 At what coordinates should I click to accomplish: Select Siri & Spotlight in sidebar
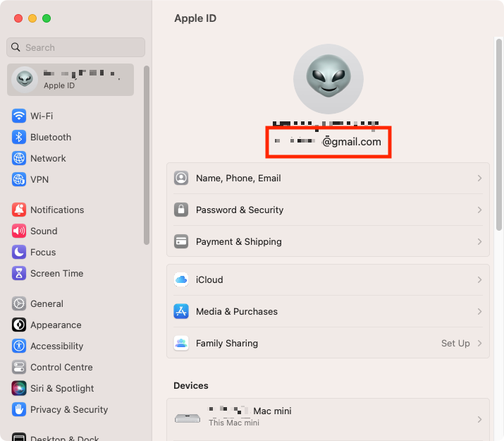pos(62,389)
